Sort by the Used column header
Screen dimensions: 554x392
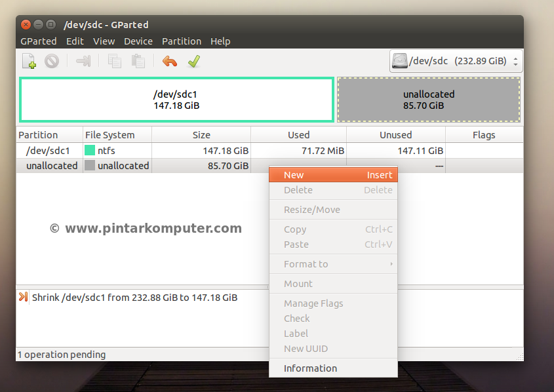[298, 135]
